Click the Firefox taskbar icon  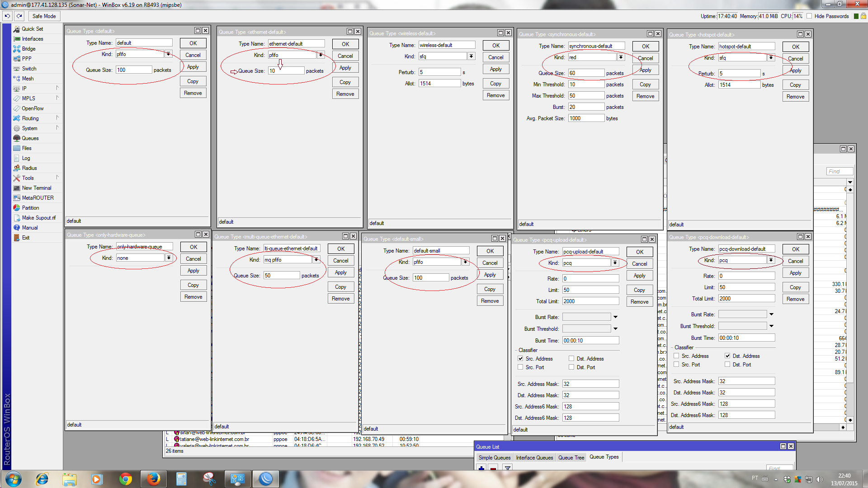coord(153,479)
